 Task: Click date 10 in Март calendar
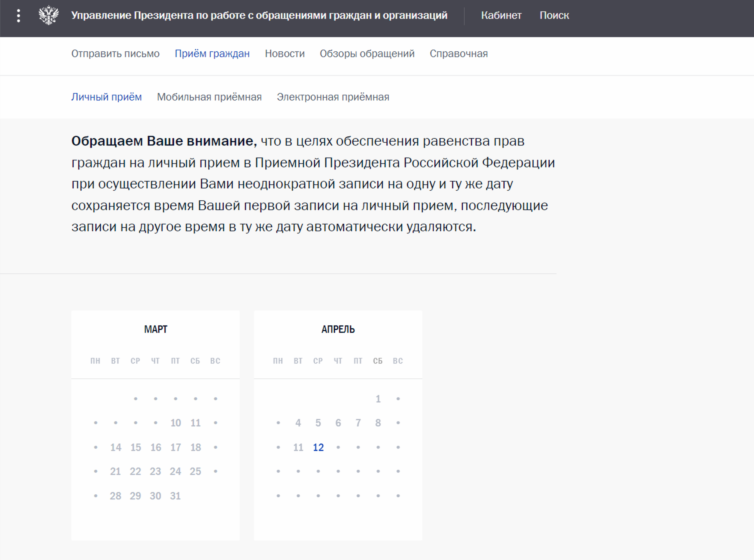[176, 423]
